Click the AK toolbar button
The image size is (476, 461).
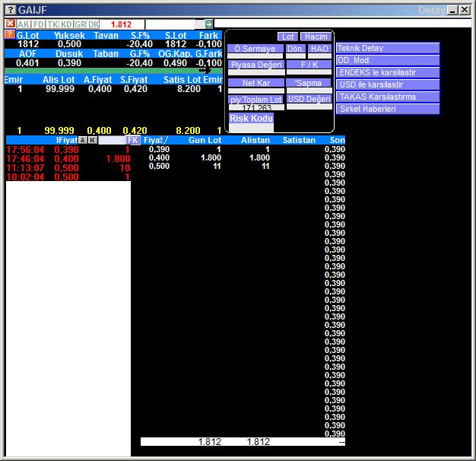click(24, 24)
